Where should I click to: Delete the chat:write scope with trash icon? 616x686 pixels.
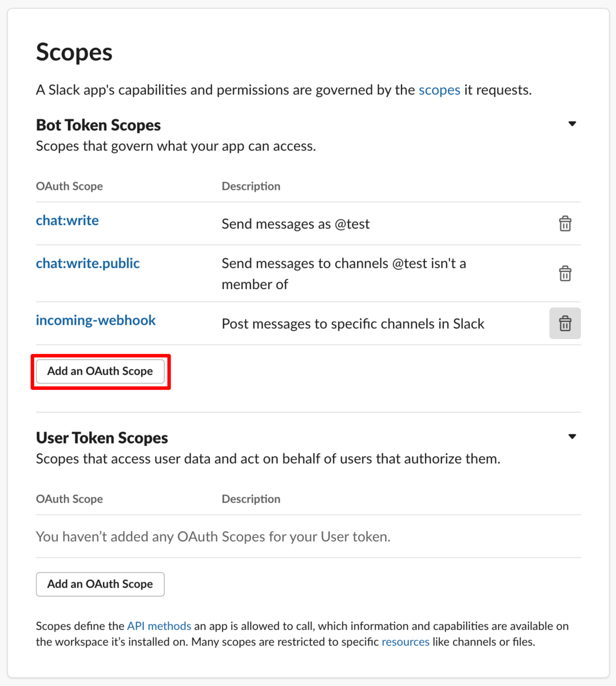click(565, 224)
